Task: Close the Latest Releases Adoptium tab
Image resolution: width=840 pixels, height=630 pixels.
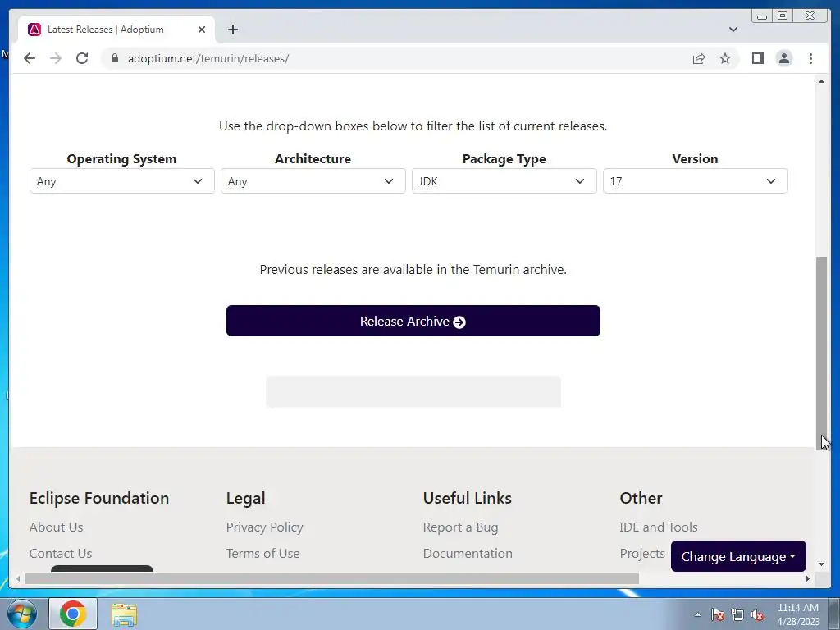Action: tap(202, 30)
